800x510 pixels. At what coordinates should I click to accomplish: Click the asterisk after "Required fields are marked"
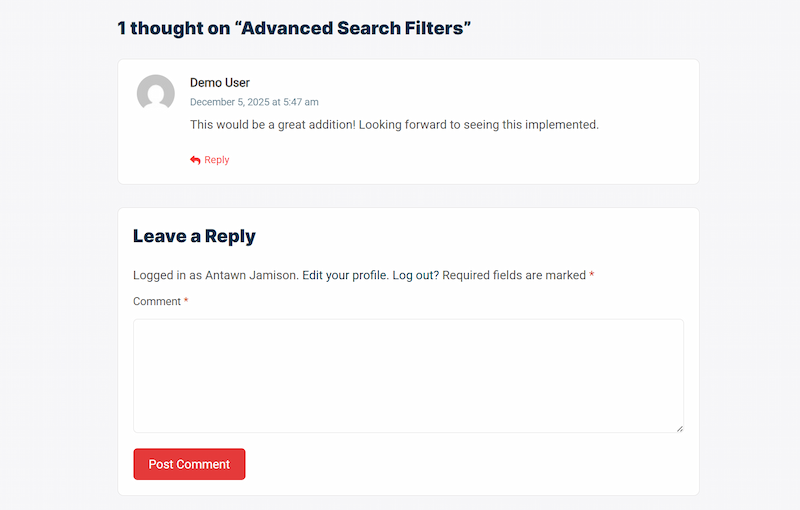coord(592,276)
